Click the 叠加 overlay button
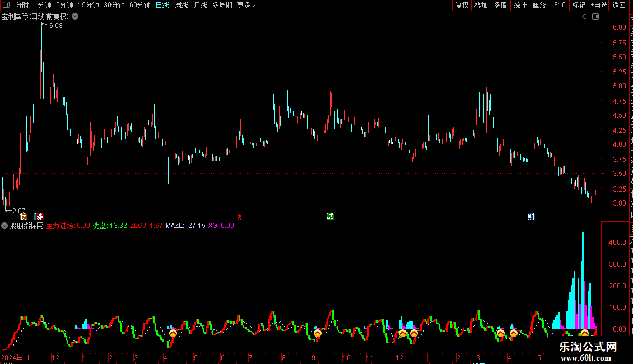This screenshot has height=364, width=633. 481,5
